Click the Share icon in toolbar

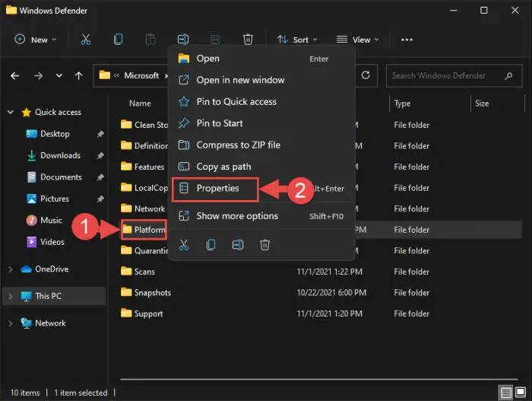(215, 40)
